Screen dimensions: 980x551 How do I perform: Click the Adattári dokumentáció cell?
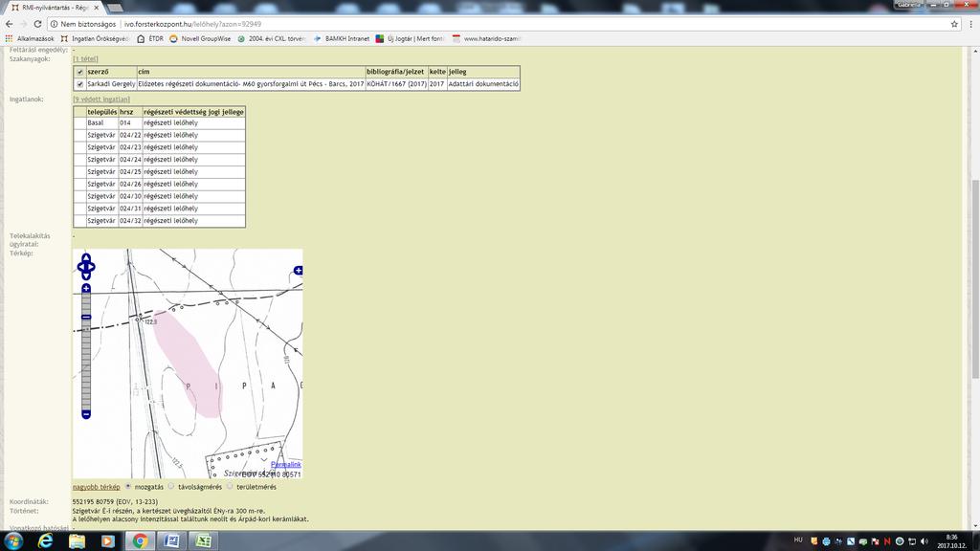click(483, 84)
